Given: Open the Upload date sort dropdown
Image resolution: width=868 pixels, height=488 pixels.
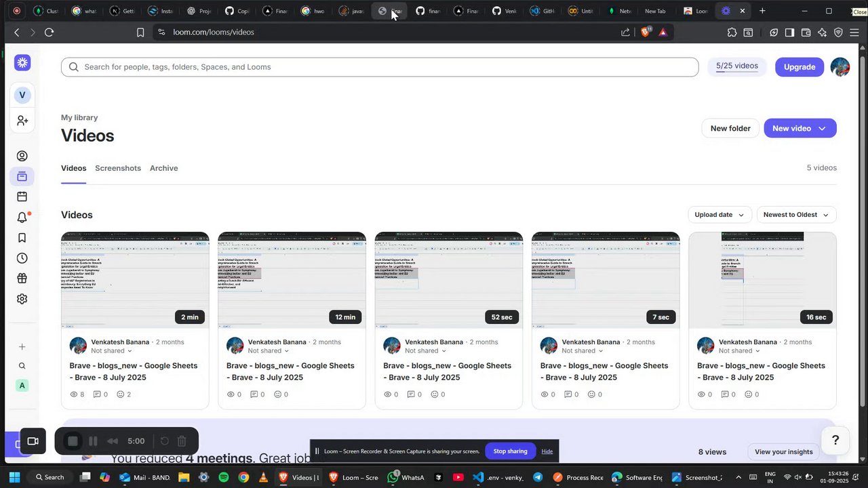Looking at the screenshot, I should point(719,215).
